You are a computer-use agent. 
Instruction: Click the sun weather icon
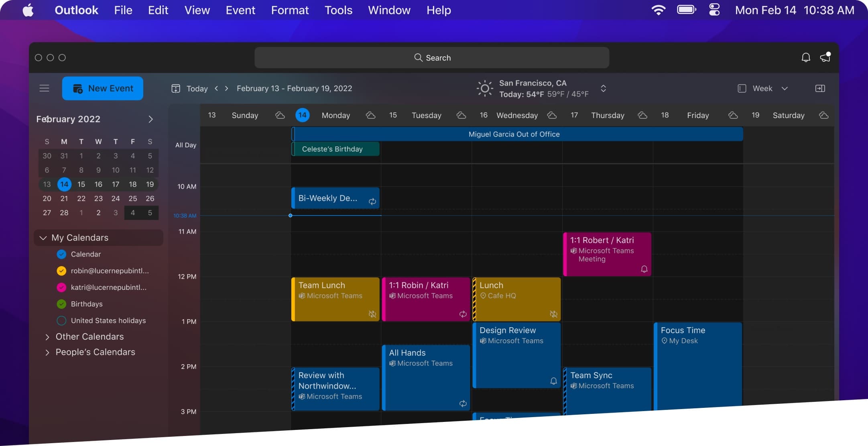[484, 88]
